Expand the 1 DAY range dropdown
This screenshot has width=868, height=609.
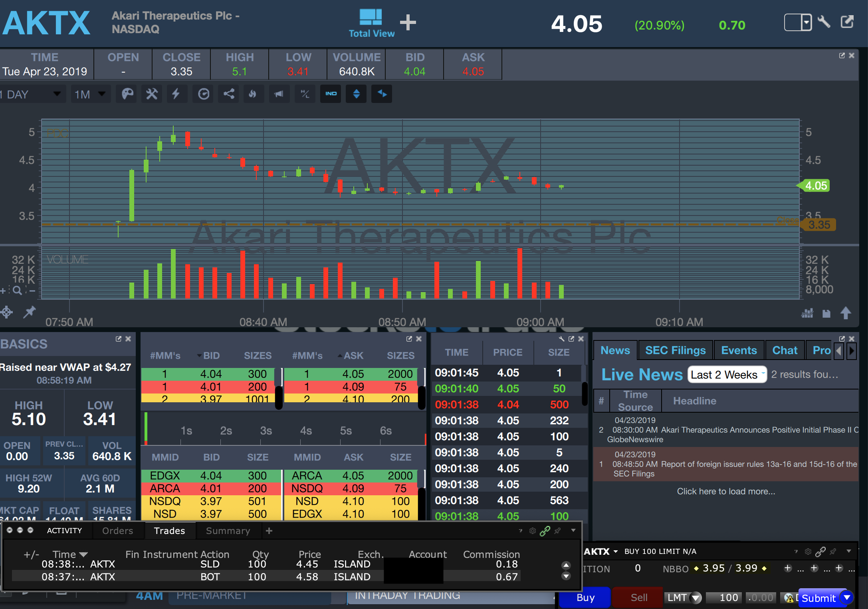click(x=32, y=95)
